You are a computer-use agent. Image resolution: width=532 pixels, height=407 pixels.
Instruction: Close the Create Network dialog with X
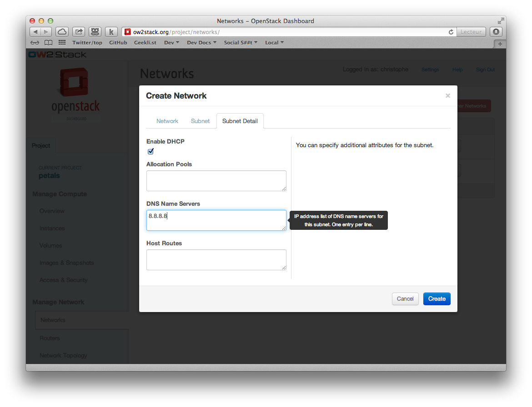click(x=448, y=95)
